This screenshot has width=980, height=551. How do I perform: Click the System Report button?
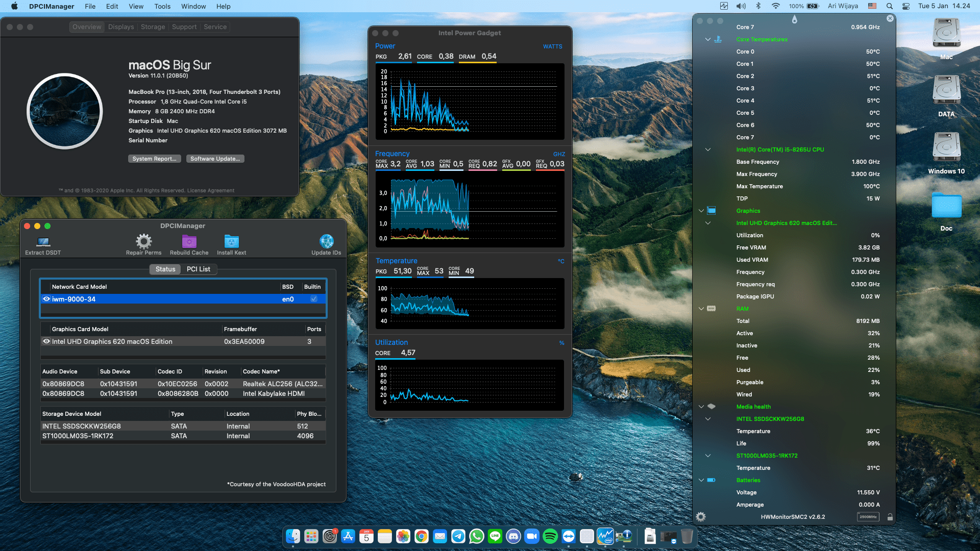click(x=154, y=159)
